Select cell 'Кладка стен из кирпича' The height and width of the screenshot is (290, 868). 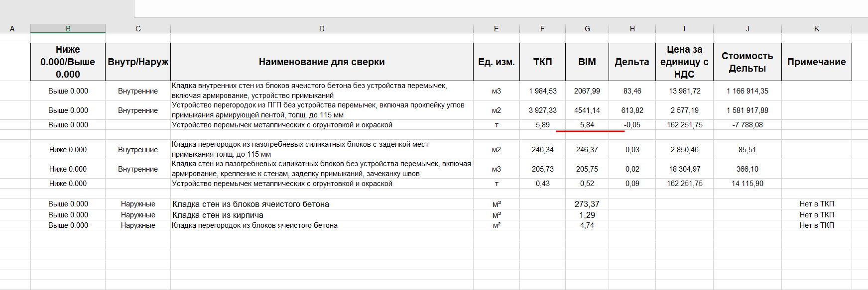322,215
